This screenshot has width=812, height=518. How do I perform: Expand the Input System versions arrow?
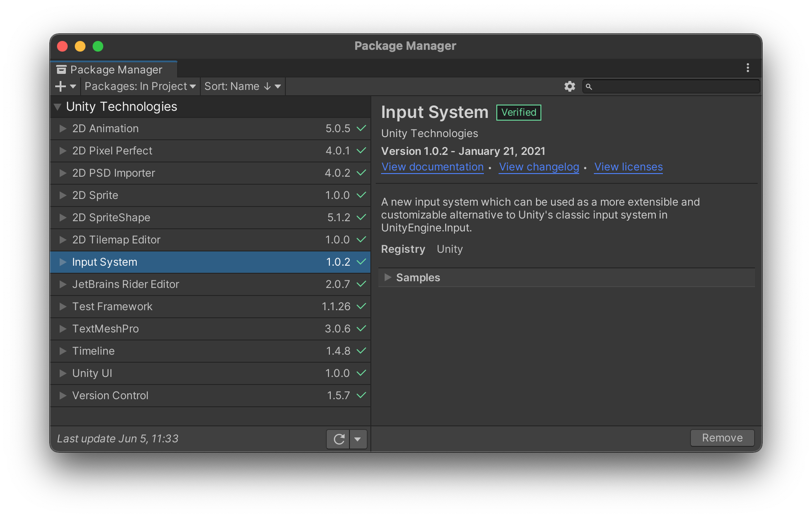pos(63,262)
